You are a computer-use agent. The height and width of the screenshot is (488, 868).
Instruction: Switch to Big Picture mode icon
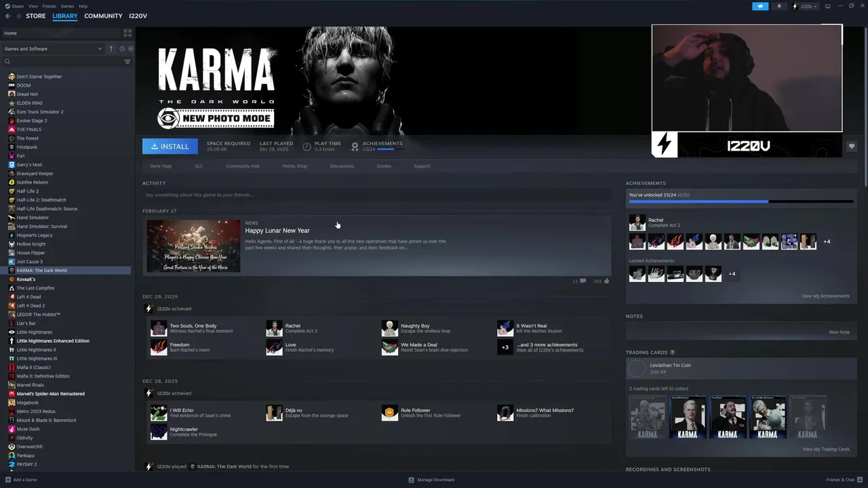coord(827,6)
